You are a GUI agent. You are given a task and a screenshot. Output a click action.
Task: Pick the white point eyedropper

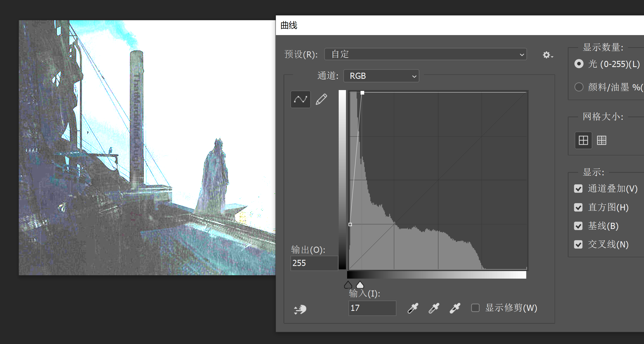click(455, 308)
